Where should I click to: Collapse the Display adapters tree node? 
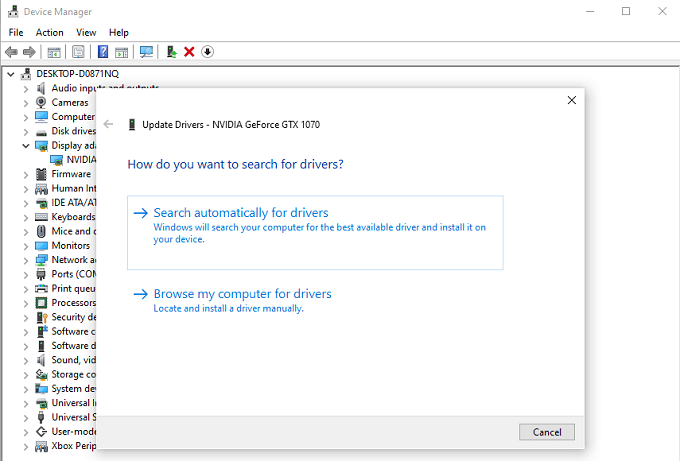tap(26, 146)
